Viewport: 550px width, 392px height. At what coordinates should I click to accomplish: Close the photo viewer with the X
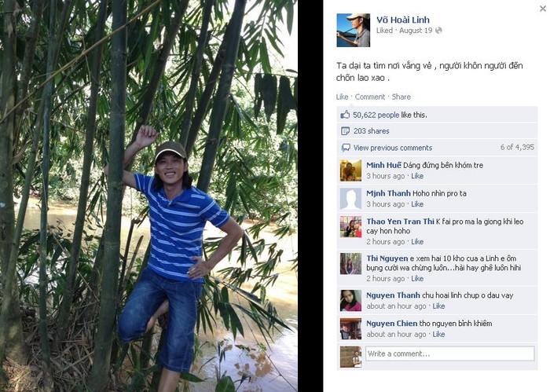[543, 9]
